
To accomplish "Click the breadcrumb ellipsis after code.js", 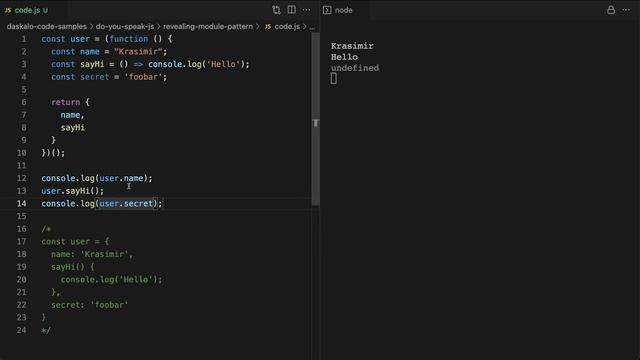I will click(312, 27).
